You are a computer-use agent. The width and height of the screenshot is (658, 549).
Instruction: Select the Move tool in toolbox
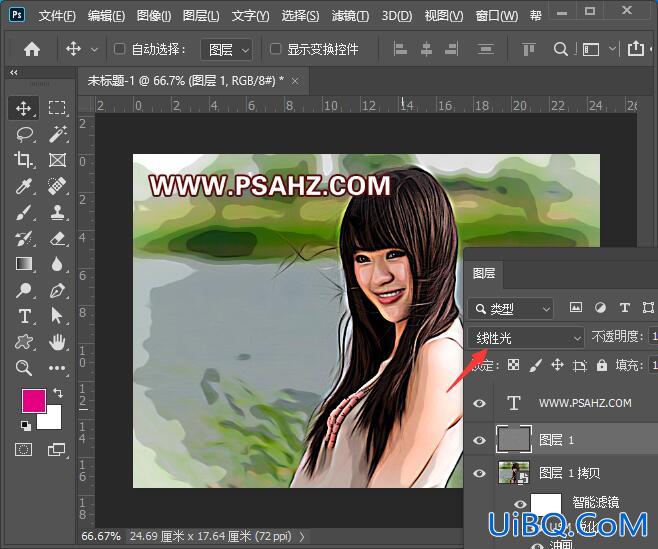coord(24,108)
